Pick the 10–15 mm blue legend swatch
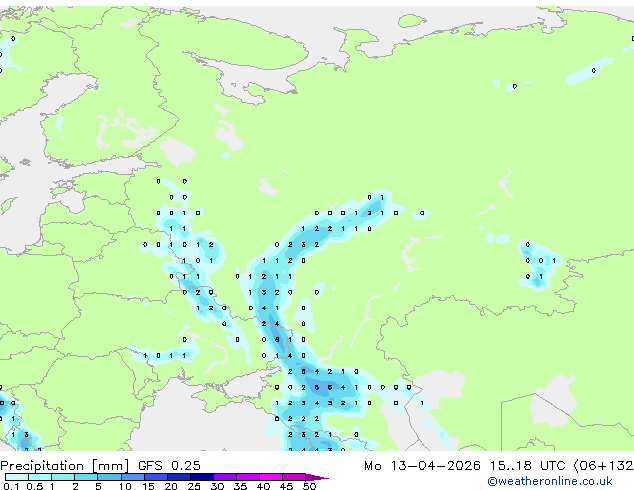Image resolution: width=634 pixels, height=490 pixels. [132, 477]
